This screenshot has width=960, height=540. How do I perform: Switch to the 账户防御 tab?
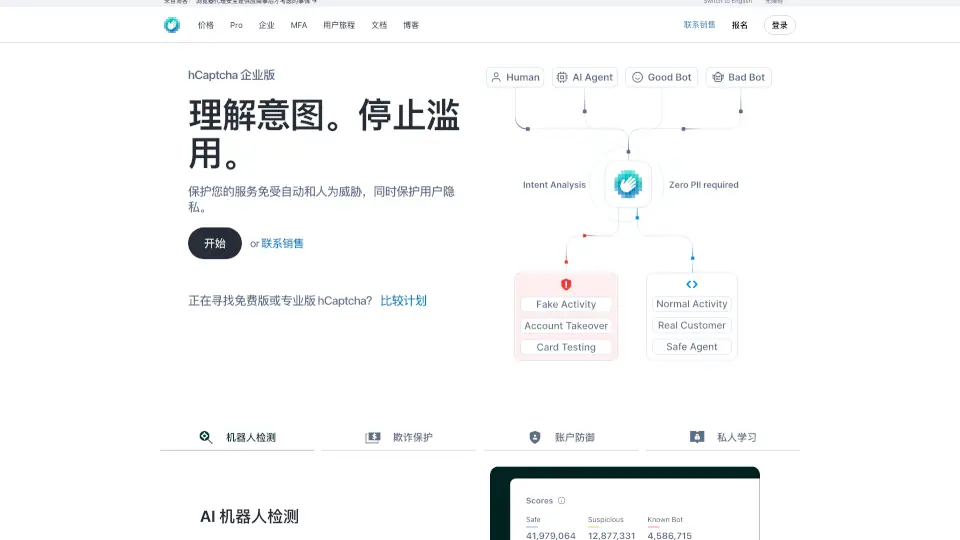561,437
